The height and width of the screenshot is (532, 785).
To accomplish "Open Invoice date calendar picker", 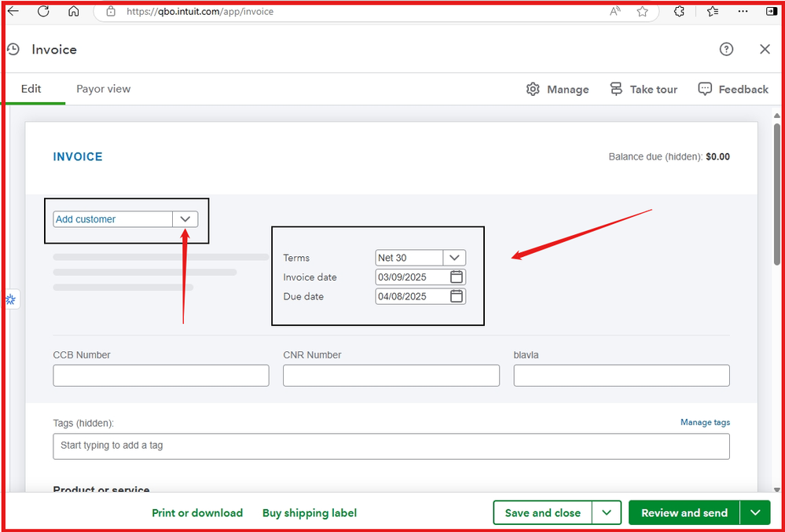I will (x=456, y=277).
